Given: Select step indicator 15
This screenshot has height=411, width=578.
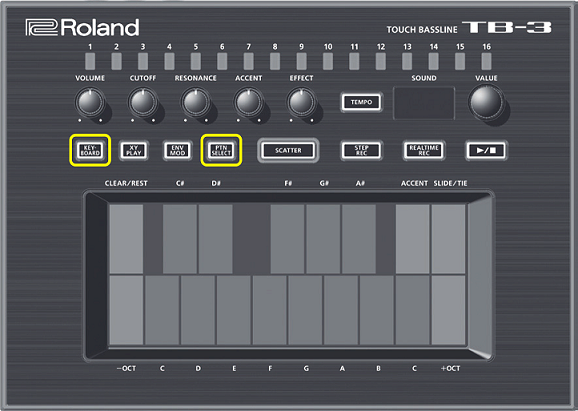Looking at the screenshot, I should pos(460,61).
